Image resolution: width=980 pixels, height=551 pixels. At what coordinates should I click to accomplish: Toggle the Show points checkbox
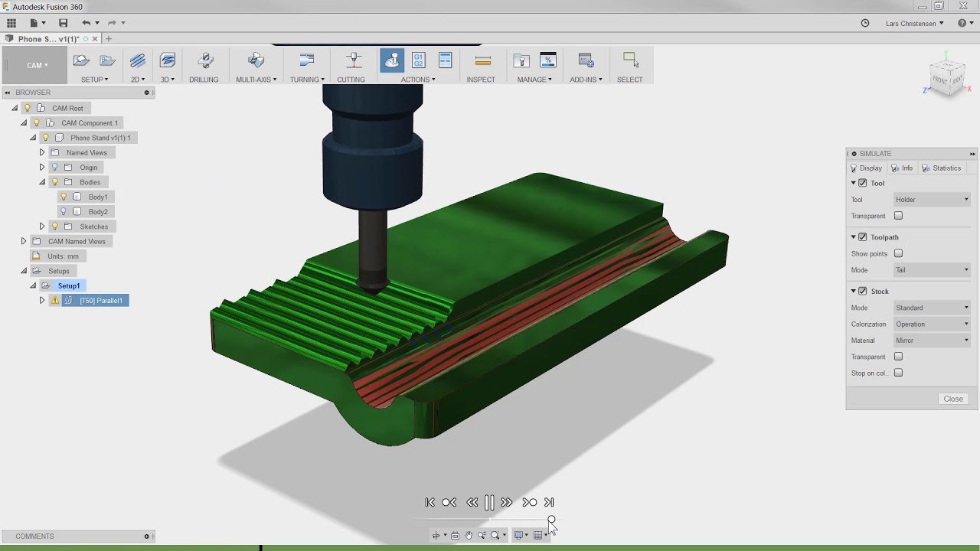[x=898, y=253]
